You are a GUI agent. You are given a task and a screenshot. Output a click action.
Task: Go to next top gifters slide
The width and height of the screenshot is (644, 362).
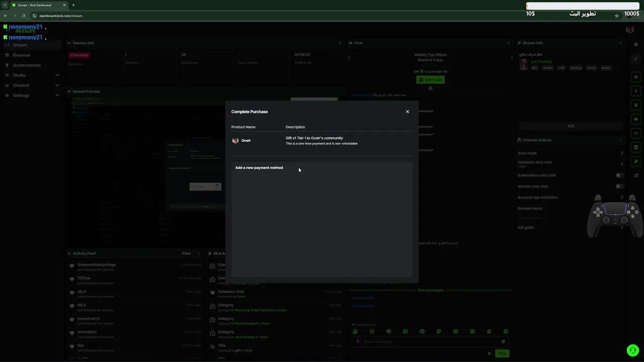[x=512, y=57]
